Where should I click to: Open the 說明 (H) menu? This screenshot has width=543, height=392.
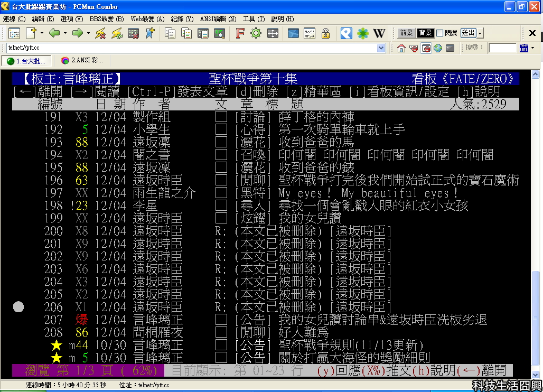tap(282, 18)
